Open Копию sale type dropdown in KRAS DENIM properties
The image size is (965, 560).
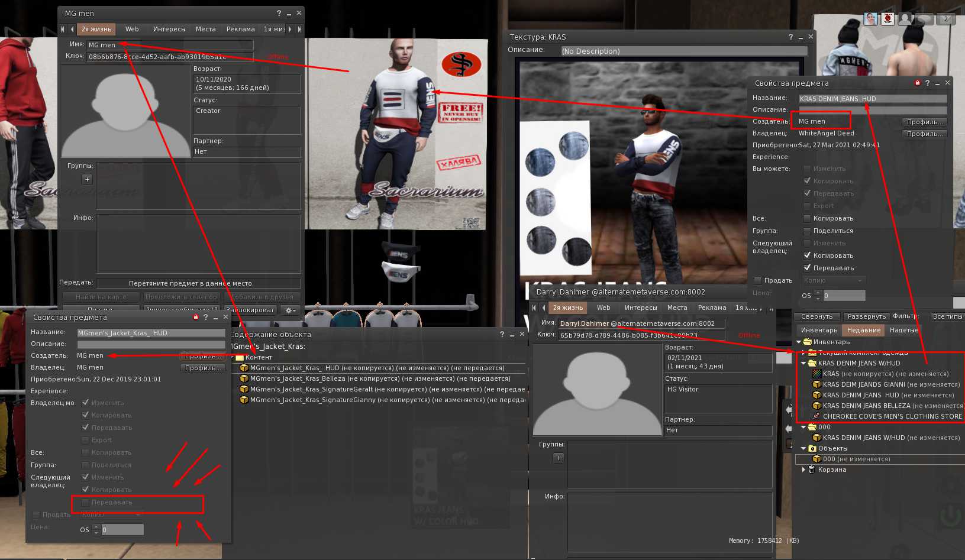(x=834, y=280)
